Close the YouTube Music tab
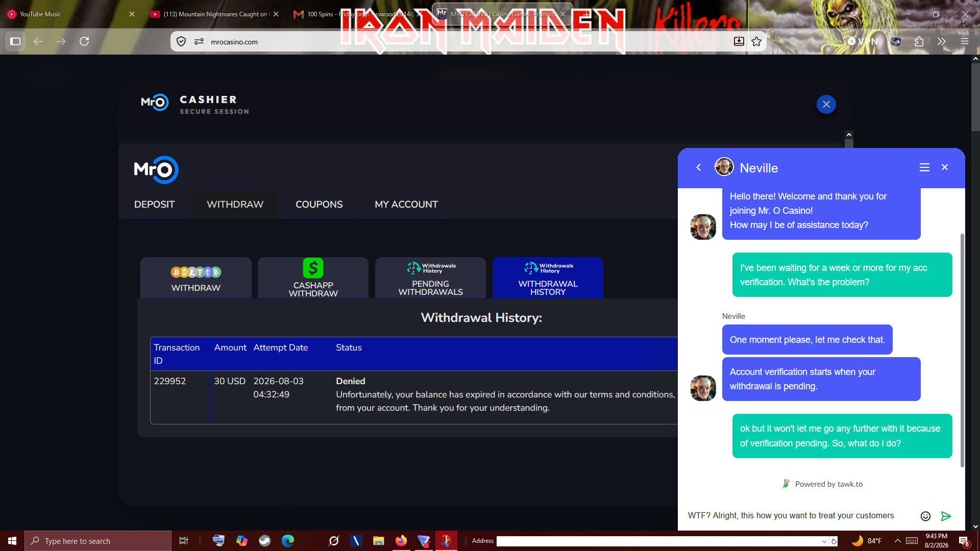The image size is (980, 551). point(132,14)
